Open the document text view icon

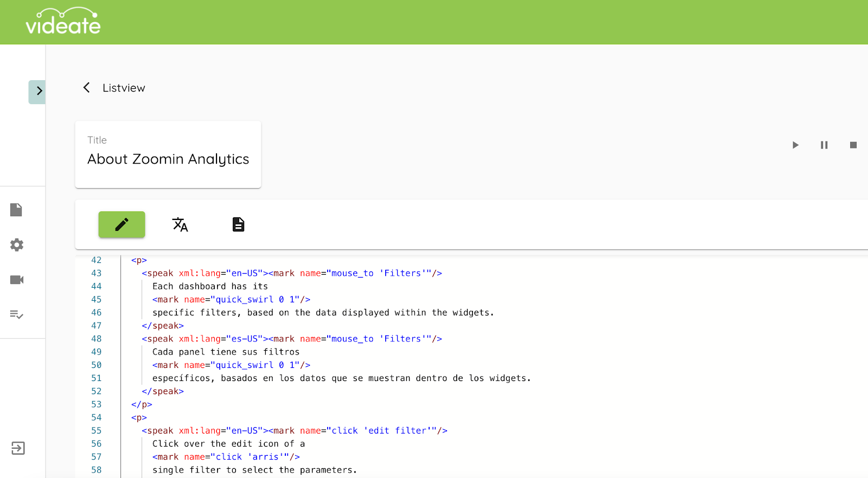point(238,224)
